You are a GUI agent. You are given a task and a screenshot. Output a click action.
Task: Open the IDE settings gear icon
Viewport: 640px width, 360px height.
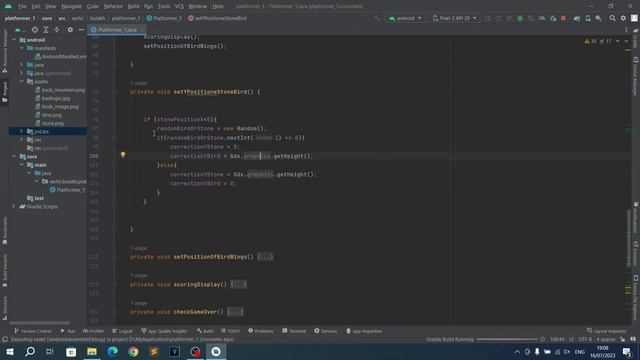(x=623, y=18)
